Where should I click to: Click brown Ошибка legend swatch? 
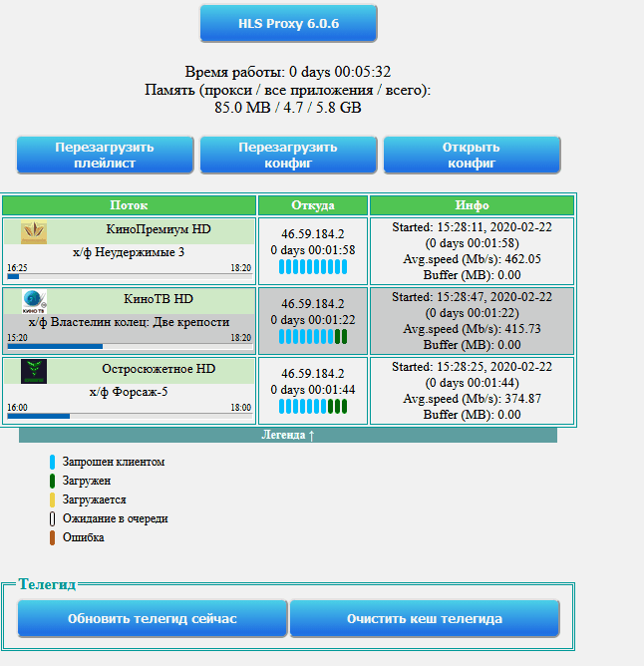[52, 537]
